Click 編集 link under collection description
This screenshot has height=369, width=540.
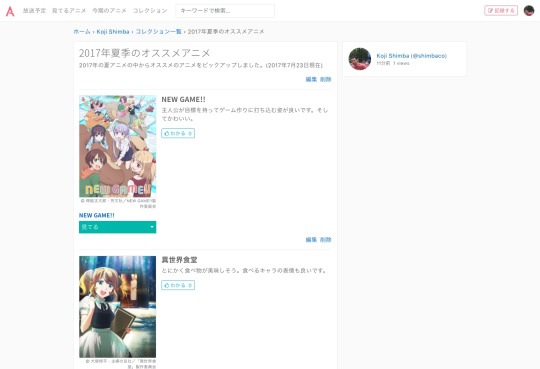tap(311, 79)
